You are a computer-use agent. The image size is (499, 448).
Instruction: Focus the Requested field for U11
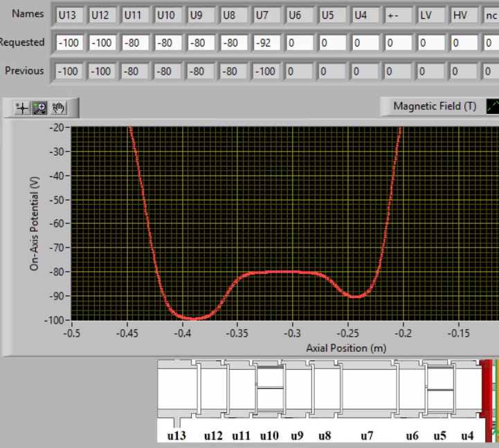click(135, 43)
